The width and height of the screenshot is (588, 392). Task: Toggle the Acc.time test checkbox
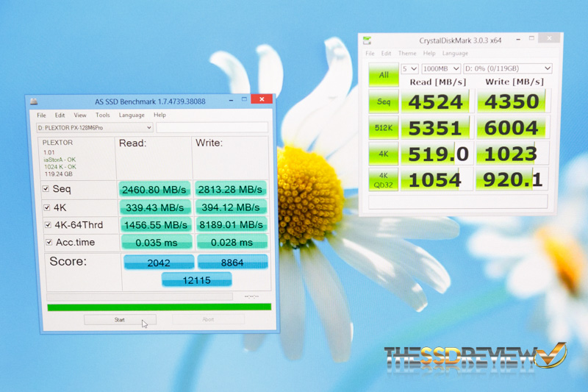point(49,242)
